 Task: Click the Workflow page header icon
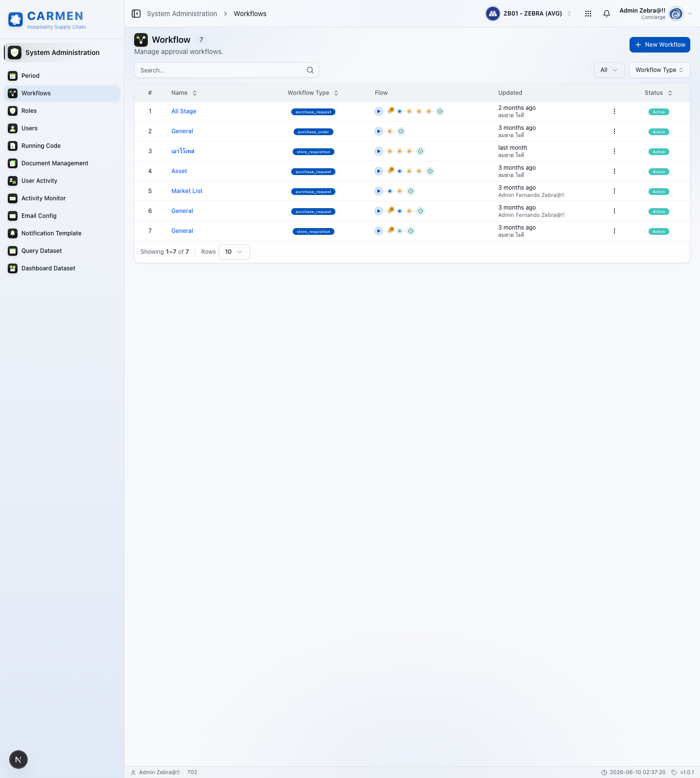(141, 40)
